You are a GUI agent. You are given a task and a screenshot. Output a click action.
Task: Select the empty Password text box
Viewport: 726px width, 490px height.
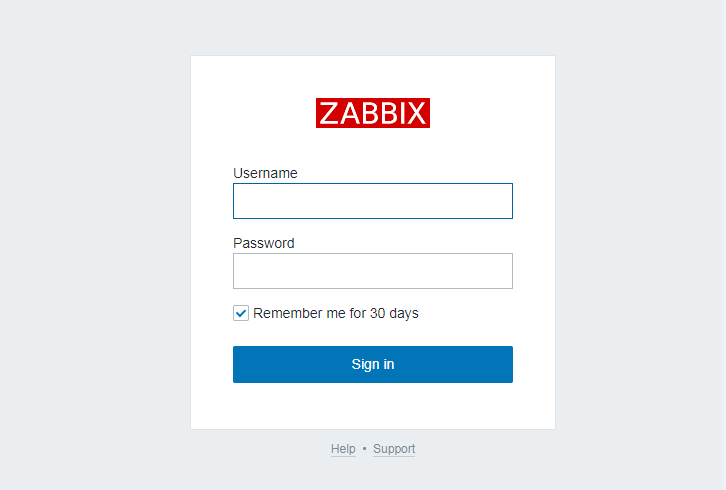pyautogui.click(x=372, y=271)
